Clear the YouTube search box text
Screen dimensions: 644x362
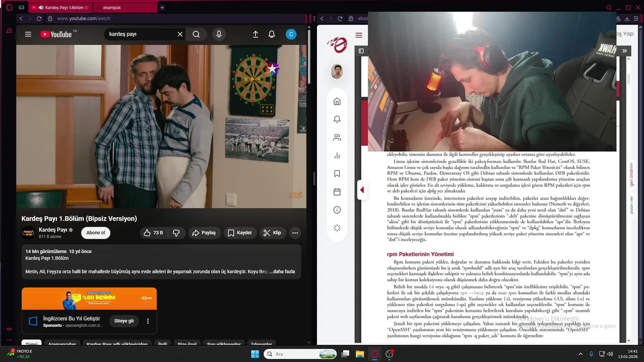pos(180,34)
